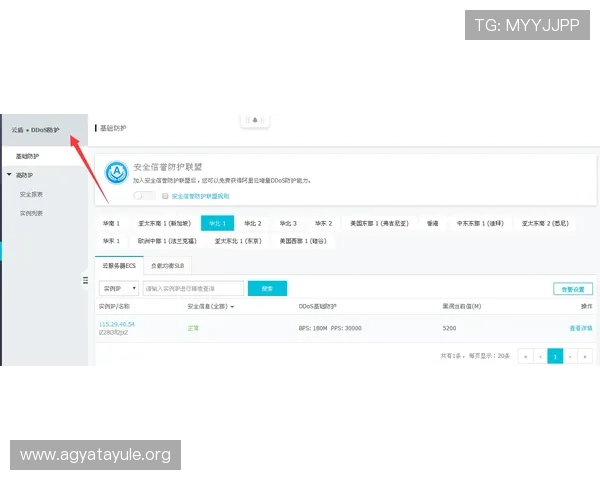Click the green 正常 status text
Image resolution: width=600 pixels, height=480 pixels.
pyautogui.click(x=193, y=328)
